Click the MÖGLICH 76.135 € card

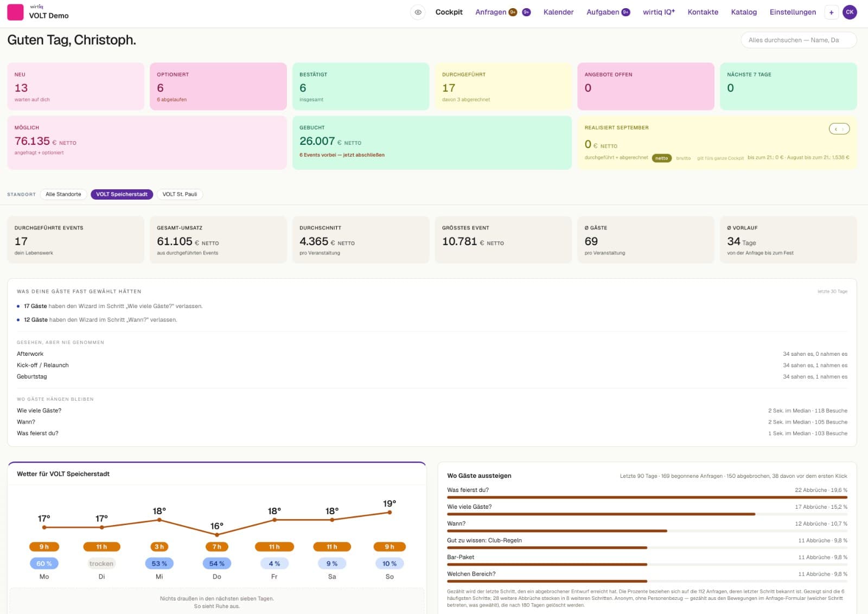click(147, 142)
